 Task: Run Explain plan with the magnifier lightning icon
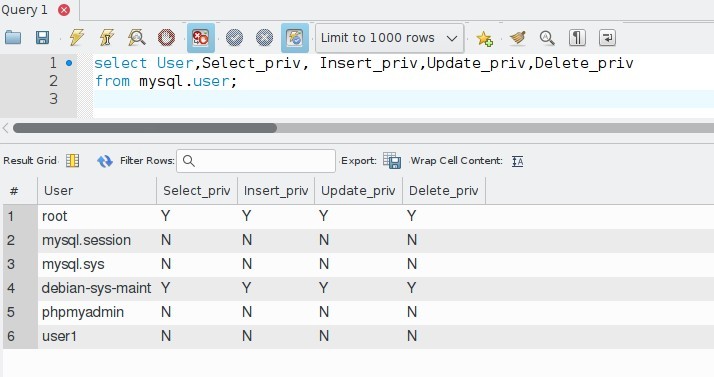click(x=137, y=38)
